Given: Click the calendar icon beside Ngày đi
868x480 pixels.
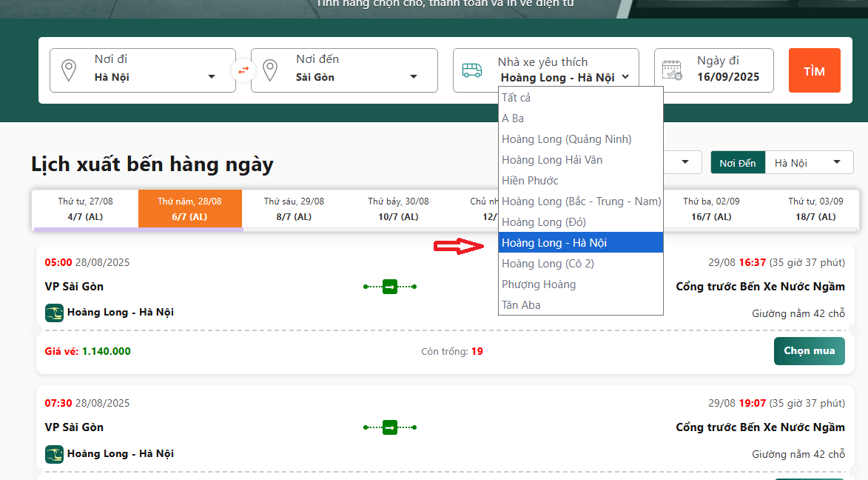Looking at the screenshot, I should [672, 70].
